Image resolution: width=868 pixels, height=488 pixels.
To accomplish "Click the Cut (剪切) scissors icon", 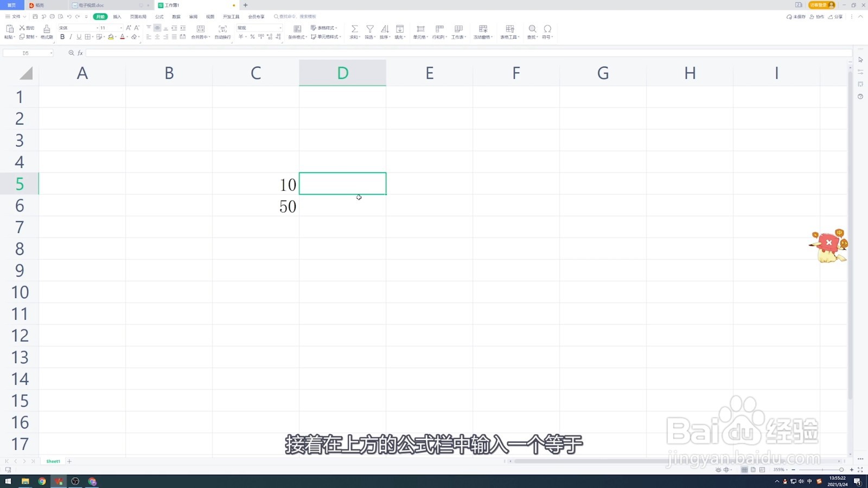I will (x=22, y=28).
